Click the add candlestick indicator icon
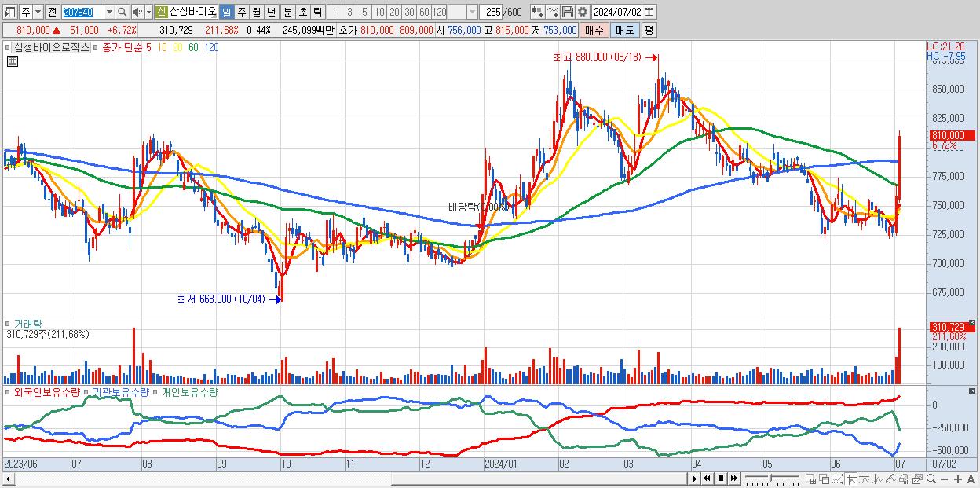The height and width of the screenshot is (488, 980). (x=538, y=12)
